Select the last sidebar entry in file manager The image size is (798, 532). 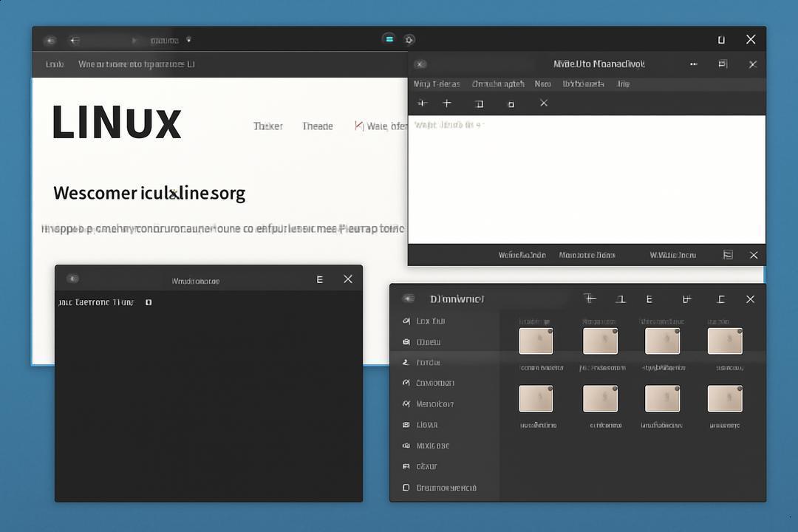(x=444, y=488)
